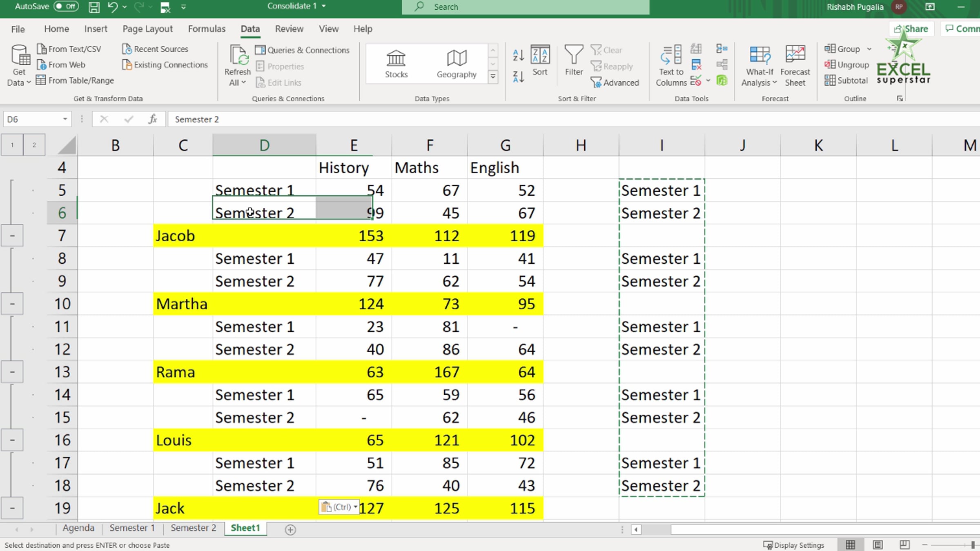Image resolution: width=980 pixels, height=551 pixels.
Task: Click the Subtotal outline button
Action: [846, 80]
